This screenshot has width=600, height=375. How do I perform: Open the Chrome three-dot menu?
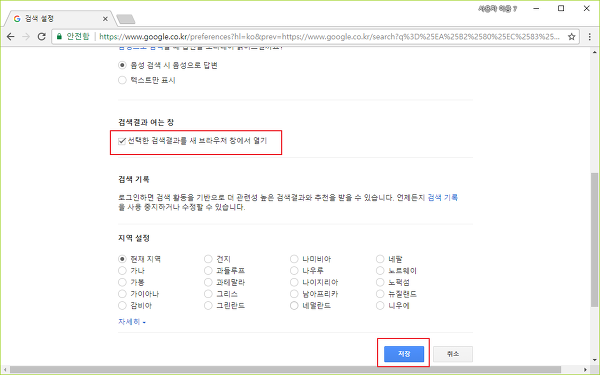(590, 37)
